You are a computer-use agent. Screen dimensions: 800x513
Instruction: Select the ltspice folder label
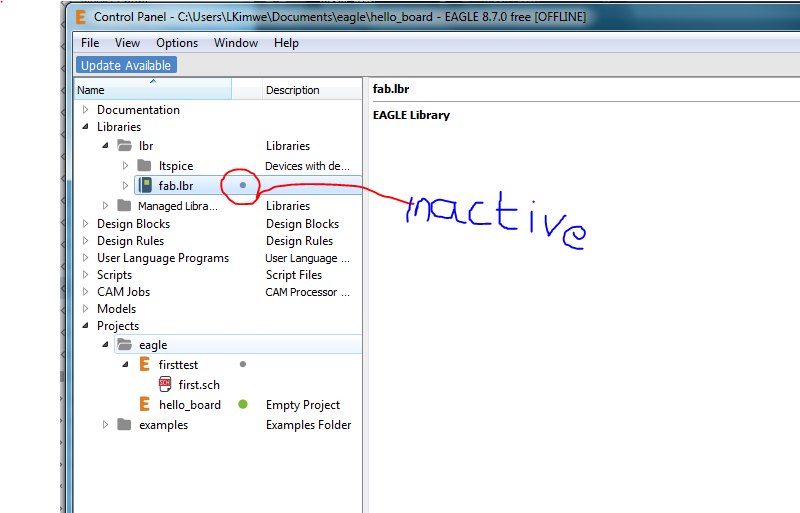pyautogui.click(x=176, y=166)
